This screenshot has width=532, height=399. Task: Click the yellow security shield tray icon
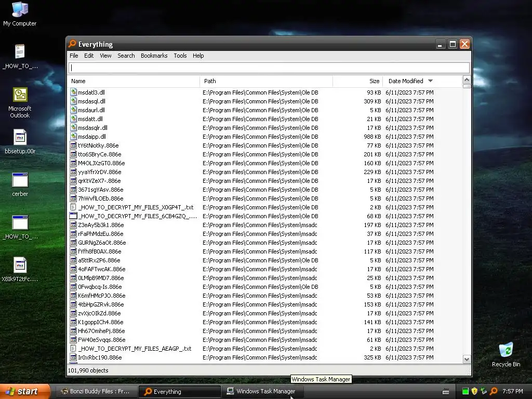pyautogui.click(x=475, y=391)
